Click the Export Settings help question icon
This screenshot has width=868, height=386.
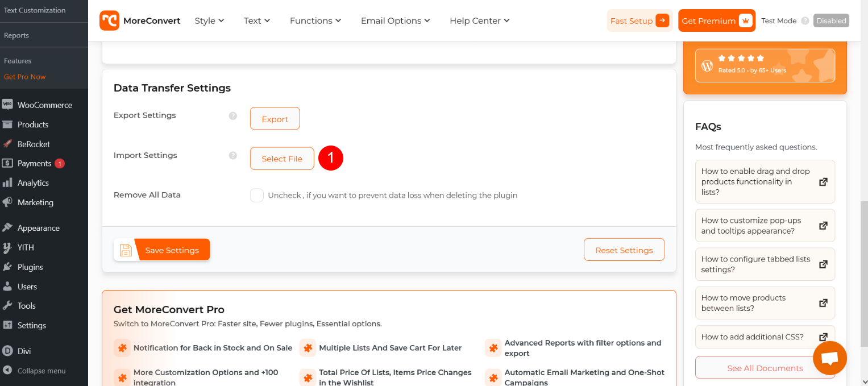[232, 115]
